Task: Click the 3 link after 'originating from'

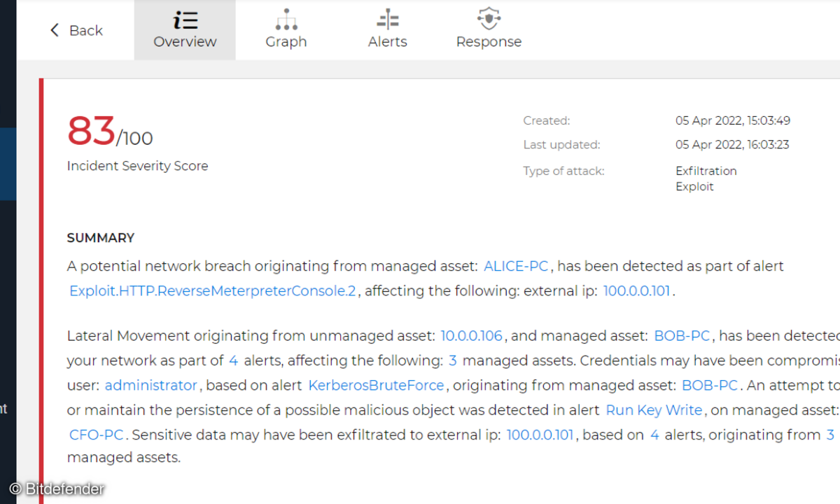Action: [830, 435]
